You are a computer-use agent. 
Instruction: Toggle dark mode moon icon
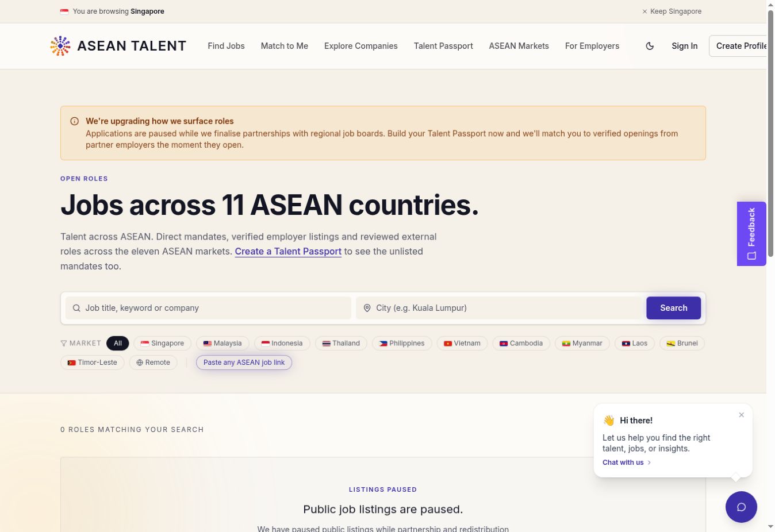pos(650,46)
